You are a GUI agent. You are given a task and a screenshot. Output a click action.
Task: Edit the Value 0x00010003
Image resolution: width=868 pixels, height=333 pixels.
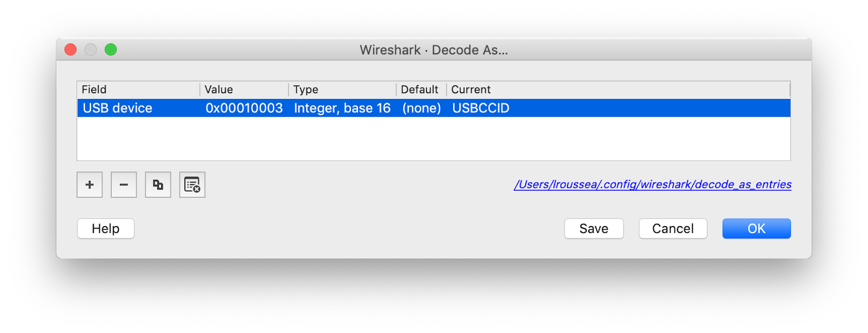click(243, 108)
